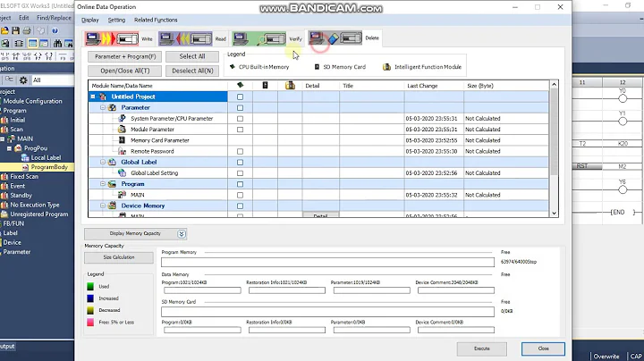The height and width of the screenshot is (361, 644).
Task: Click the Remote Password icon
Action: coord(122,151)
